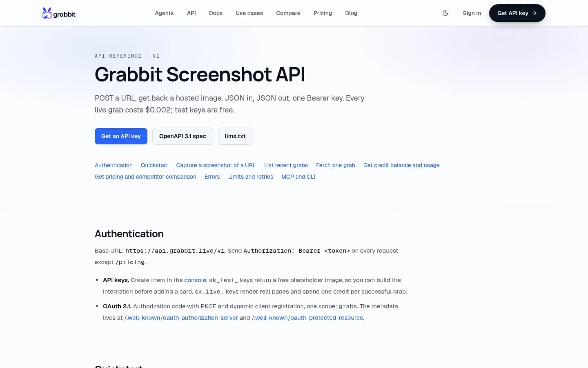Screen dimensions: 588x368
Task: Click the sk_test_ code text
Action: [224, 280]
